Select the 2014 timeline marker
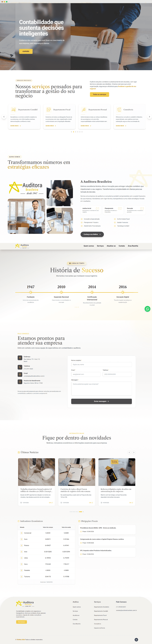 [92, 292]
